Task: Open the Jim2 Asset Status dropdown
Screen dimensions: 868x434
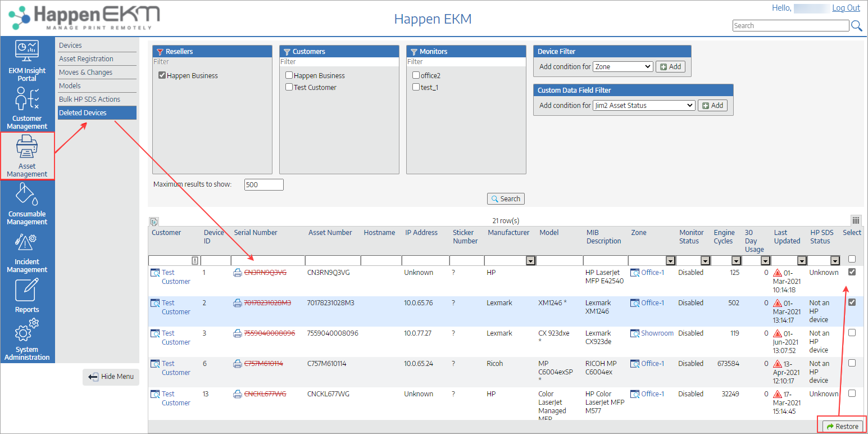Action: point(643,105)
